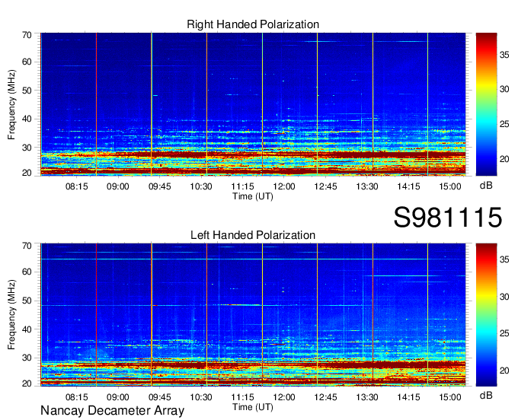The image size is (518, 420).
Task: Click the 11:15 tick on the Right Handed plot
Action: click(242, 186)
